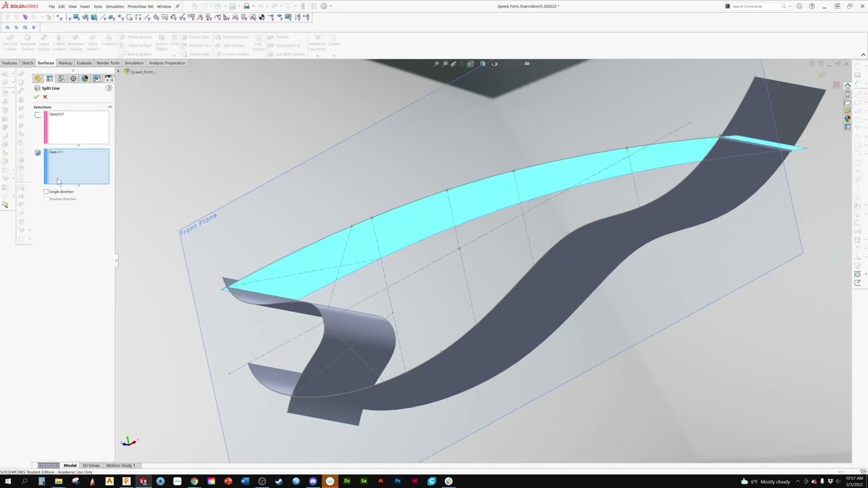868x488 pixels.
Task: Click zoom to fit heads-up view icon
Action: 437,64
